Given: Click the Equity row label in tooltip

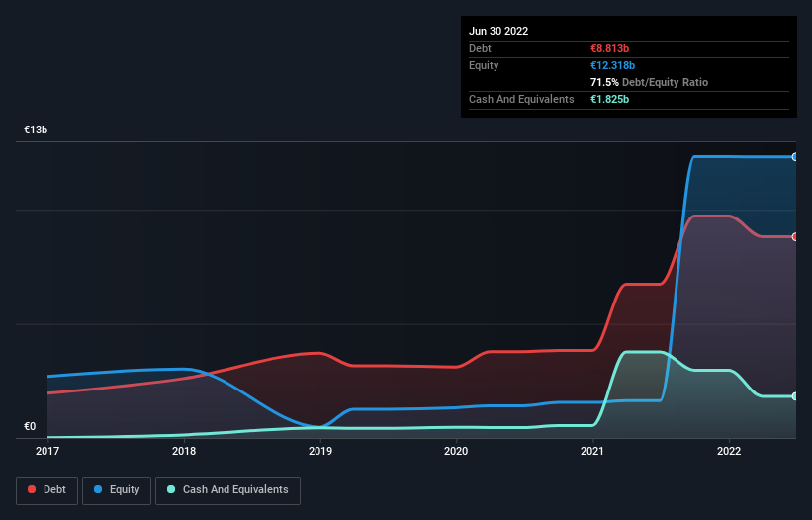Looking at the screenshot, I should 484,65.
